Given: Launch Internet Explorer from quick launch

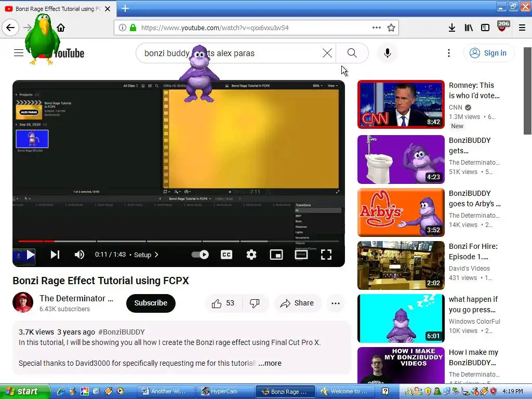Looking at the screenshot, I should [61, 391].
